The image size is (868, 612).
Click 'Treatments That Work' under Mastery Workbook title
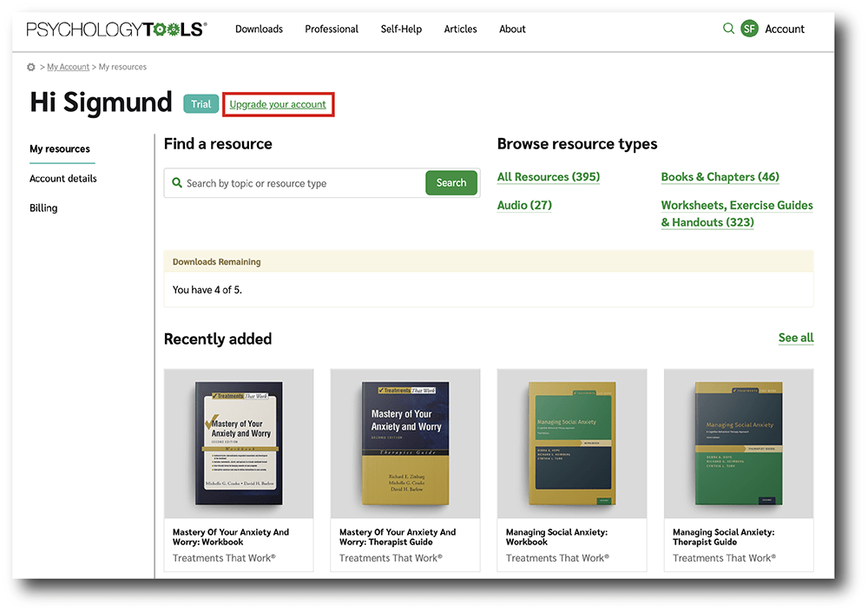pos(224,558)
